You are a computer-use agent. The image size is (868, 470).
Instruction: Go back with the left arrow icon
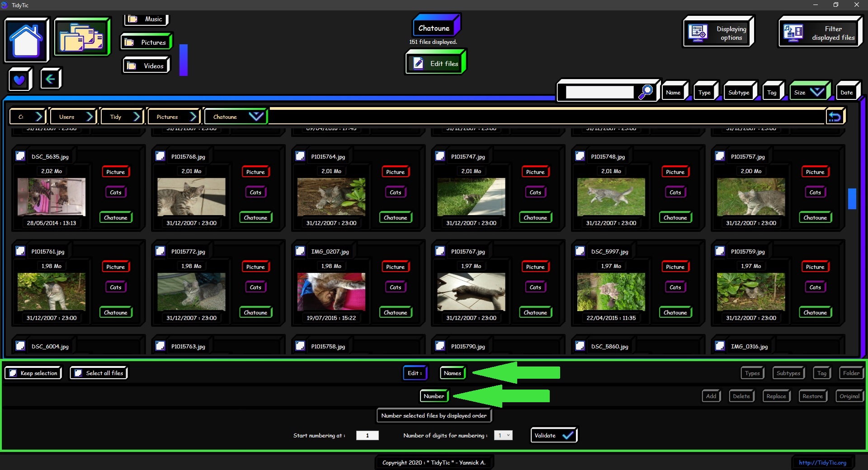tap(51, 80)
